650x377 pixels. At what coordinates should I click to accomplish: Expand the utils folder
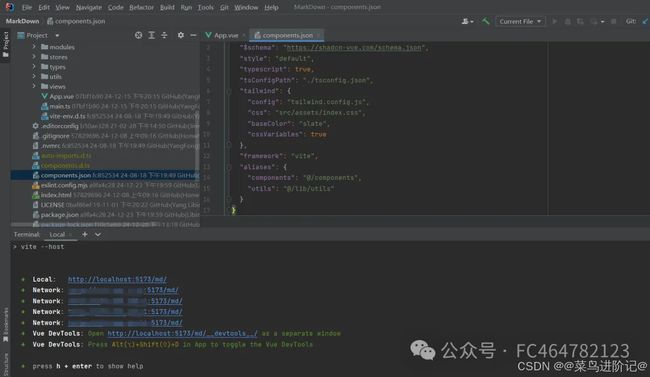click(x=34, y=76)
